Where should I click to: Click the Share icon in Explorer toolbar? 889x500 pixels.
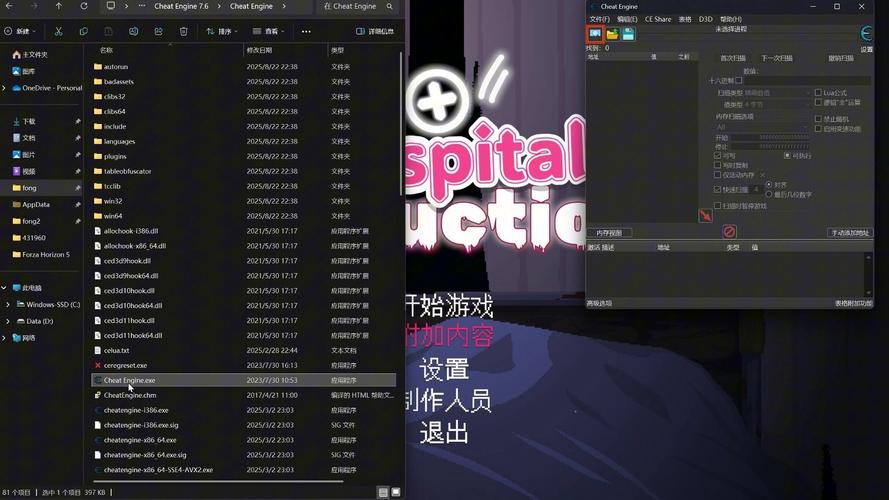click(158, 31)
